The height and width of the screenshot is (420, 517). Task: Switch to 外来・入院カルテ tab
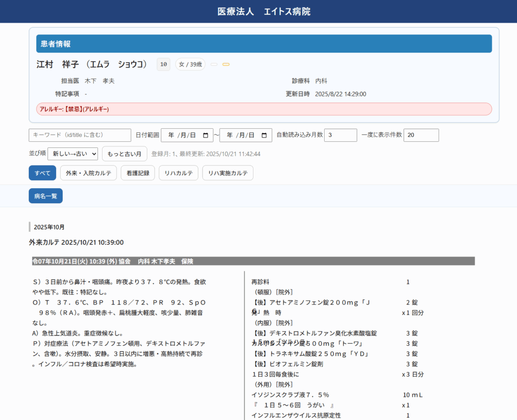pos(88,173)
